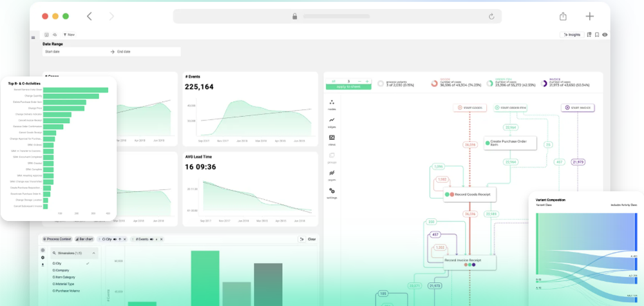Click the 16 09:36 lead time value
This screenshot has height=306, width=644.
(x=200, y=167)
